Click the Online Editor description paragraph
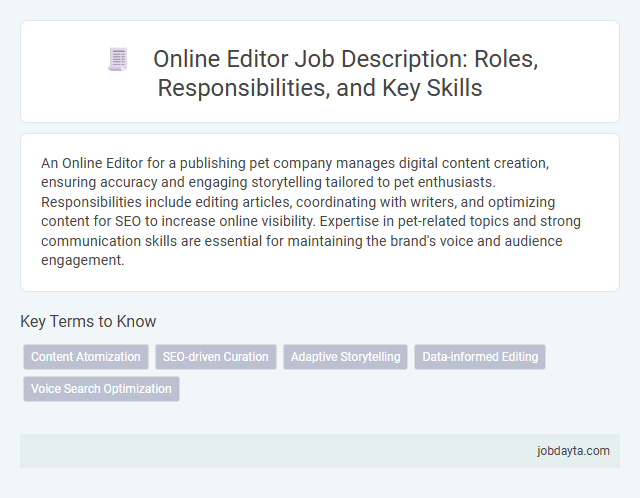The width and height of the screenshot is (640, 498). point(311,211)
